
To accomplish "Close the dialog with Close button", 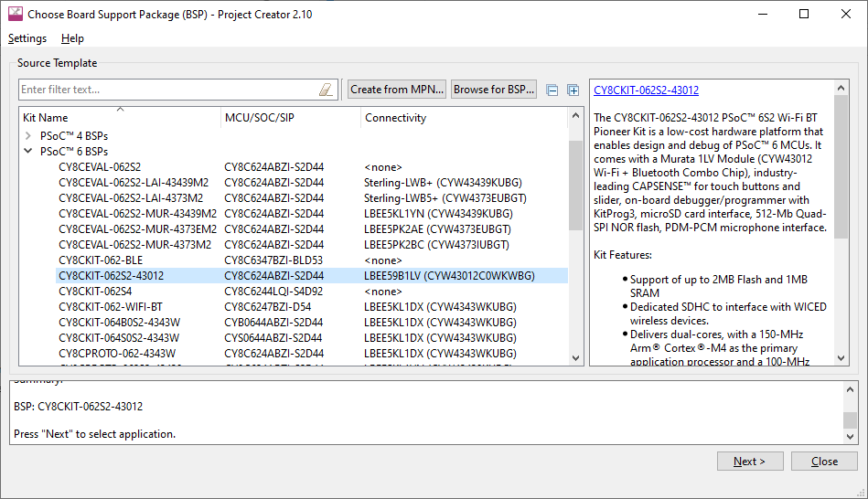I will pyautogui.click(x=824, y=462).
